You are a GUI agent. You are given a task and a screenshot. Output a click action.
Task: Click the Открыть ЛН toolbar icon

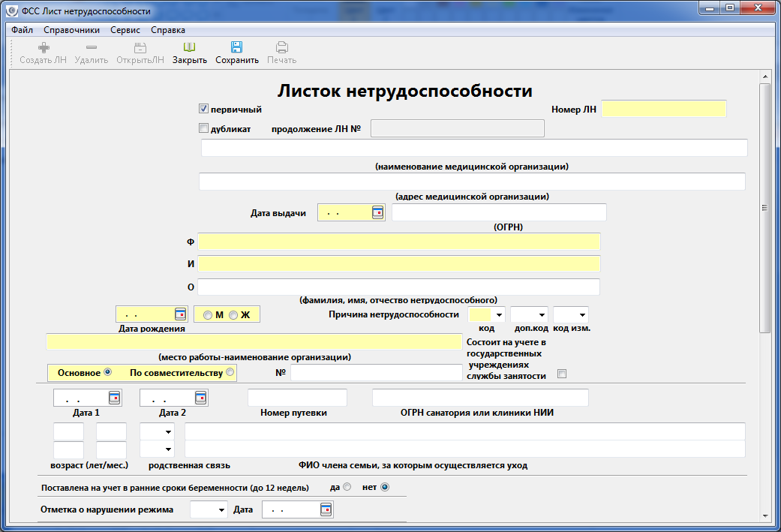(x=140, y=47)
